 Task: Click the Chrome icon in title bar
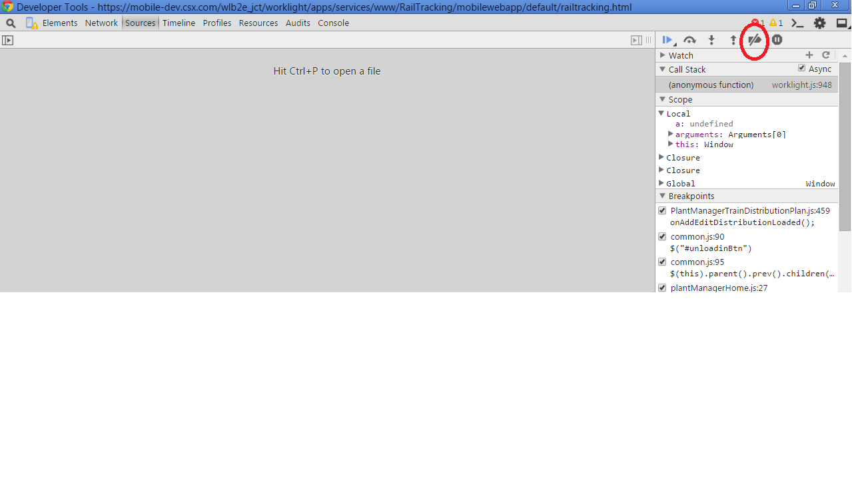pos(7,7)
